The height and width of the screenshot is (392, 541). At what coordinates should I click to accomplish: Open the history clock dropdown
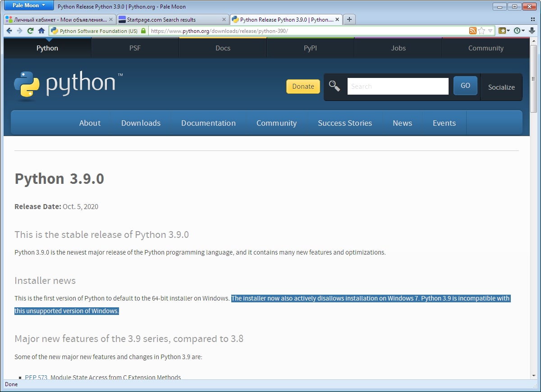pos(519,31)
